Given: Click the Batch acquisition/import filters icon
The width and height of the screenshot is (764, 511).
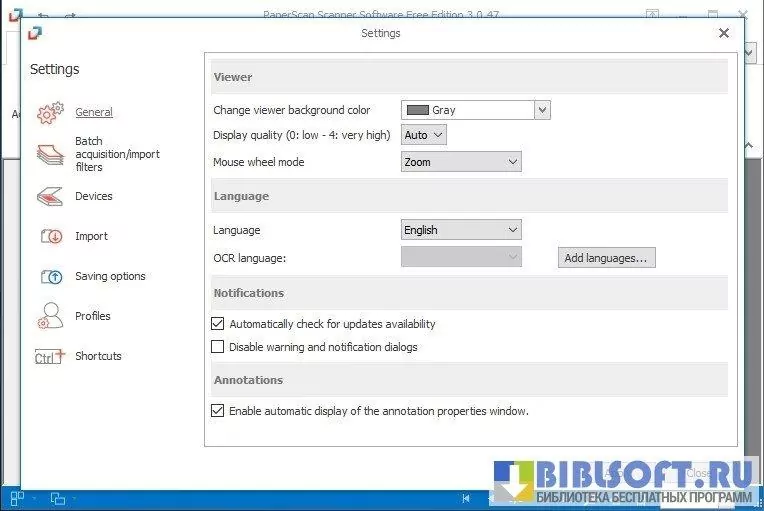Looking at the screenshot, I should (50, 155).
